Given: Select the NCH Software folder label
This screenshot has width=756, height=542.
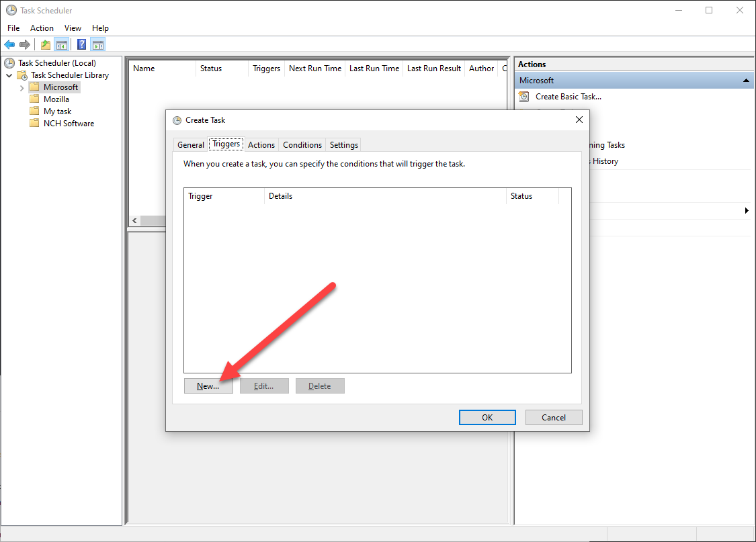Looking at the screenshot, I should (69, 124).
